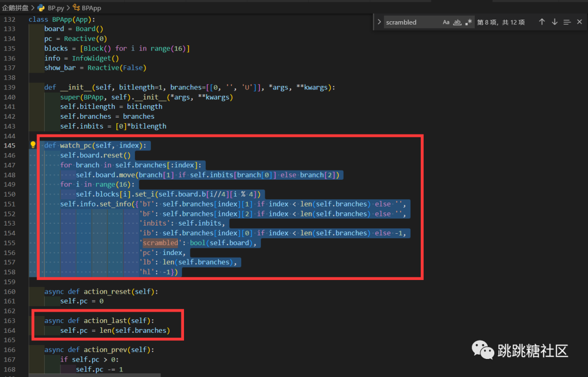588x377 pixels.
Task: Click the Python file icon in breadcrumb
Action: click(x=41, y=8)
